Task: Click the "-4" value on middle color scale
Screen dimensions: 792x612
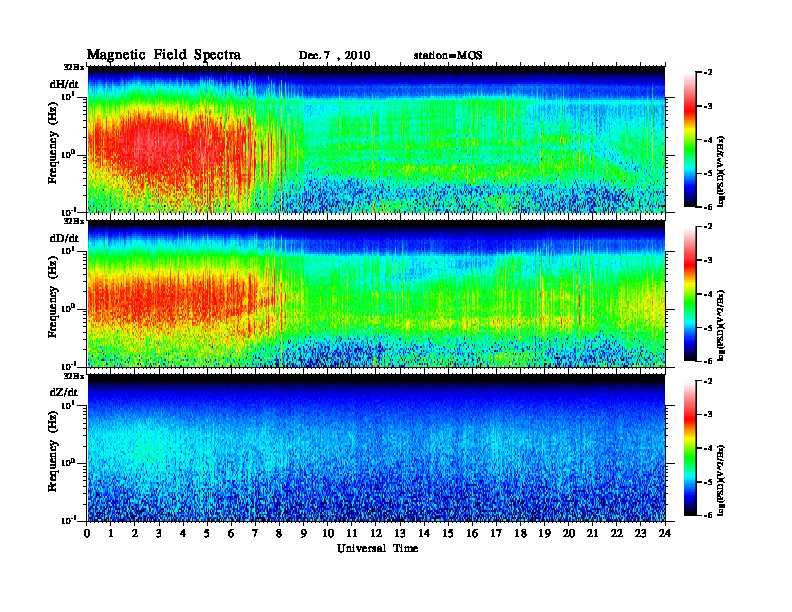Action: (708, 294)
